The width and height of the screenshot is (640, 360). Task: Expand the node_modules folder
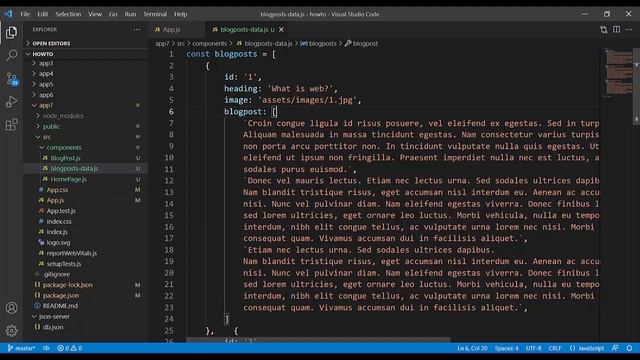pyautogui.click(x=63, y=116)
